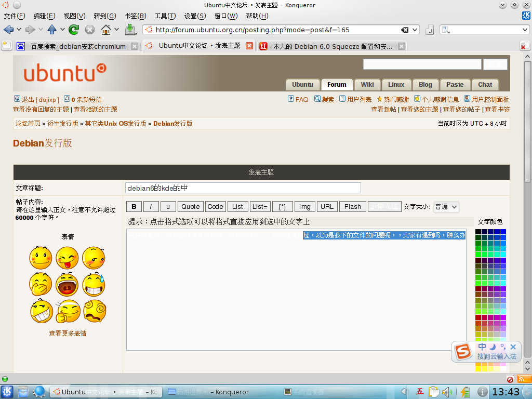Click the grey Forward arrow icon
532x399 pixels.
click(30, 30)
